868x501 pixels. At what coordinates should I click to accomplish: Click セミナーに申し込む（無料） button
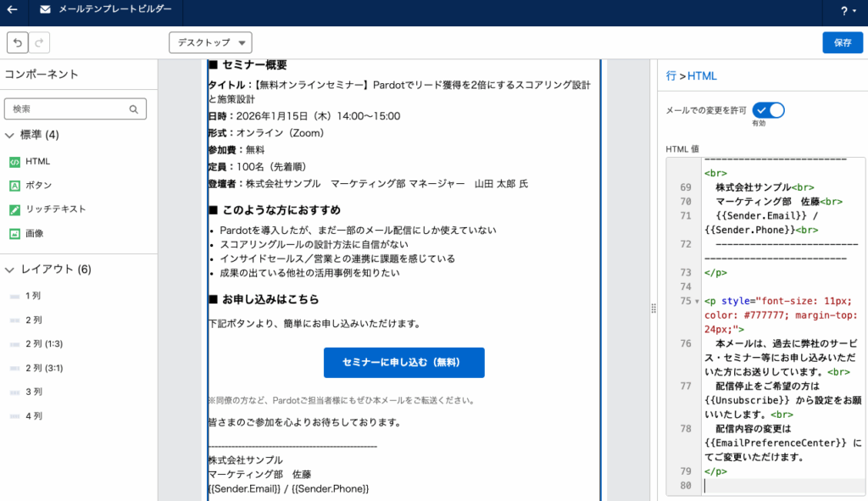tap(403, 362)
